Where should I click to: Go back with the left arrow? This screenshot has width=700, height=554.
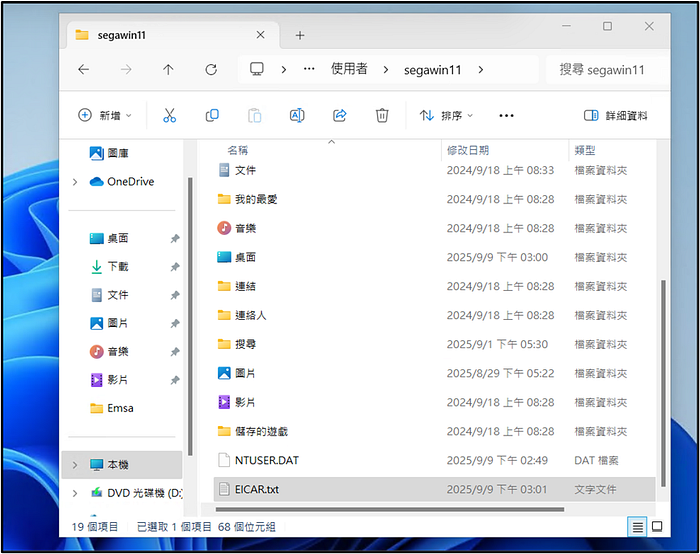click(x=83, y=69)
